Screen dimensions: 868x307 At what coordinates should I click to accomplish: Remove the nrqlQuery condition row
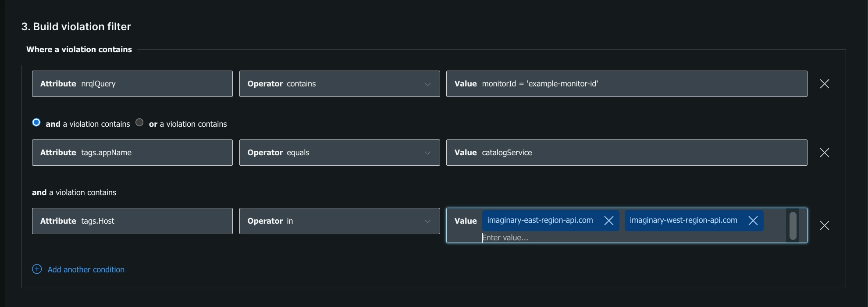[824, 84]
